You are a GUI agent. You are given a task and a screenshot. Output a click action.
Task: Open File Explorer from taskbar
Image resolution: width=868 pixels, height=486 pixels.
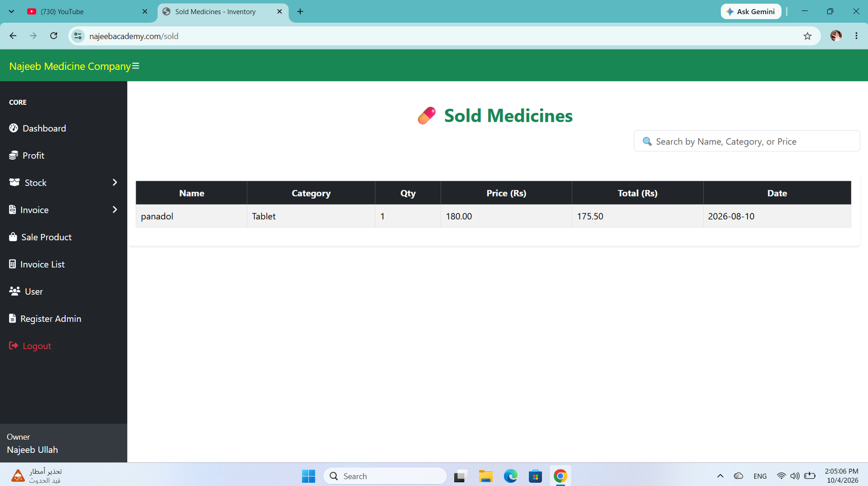click(486, 476)
